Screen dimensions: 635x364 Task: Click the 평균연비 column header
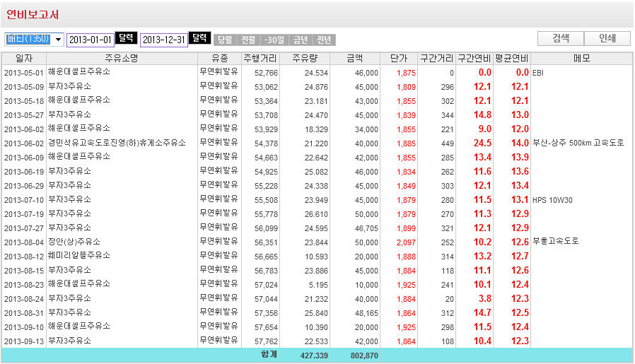click(512, 58)
